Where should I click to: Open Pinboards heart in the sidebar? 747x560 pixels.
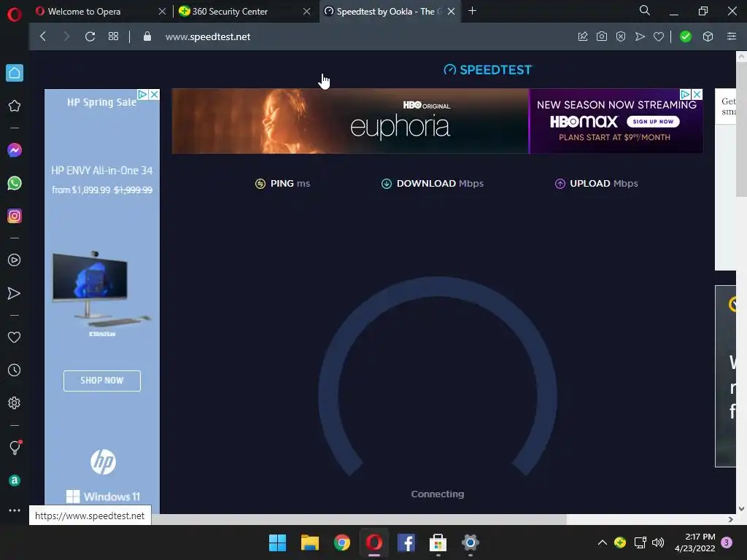click(x=15, y=337)
